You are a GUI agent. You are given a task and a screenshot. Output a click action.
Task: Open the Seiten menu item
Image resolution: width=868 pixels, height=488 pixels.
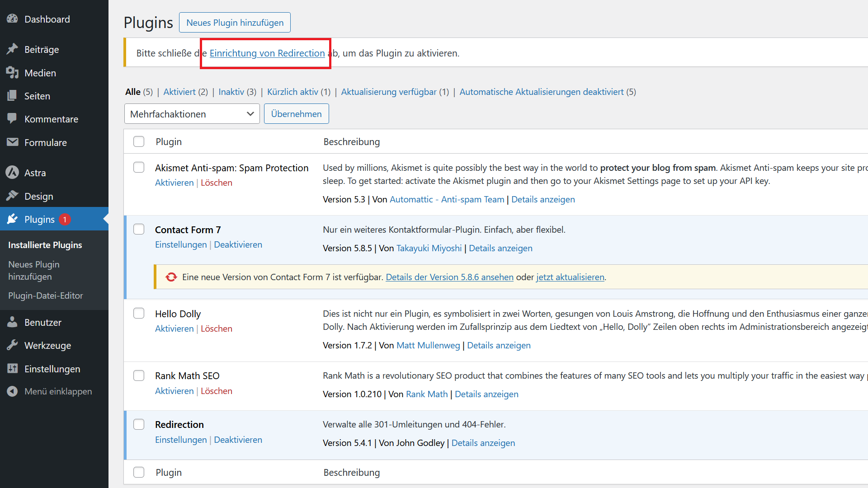pyautogui.click(x=37, y=96)
